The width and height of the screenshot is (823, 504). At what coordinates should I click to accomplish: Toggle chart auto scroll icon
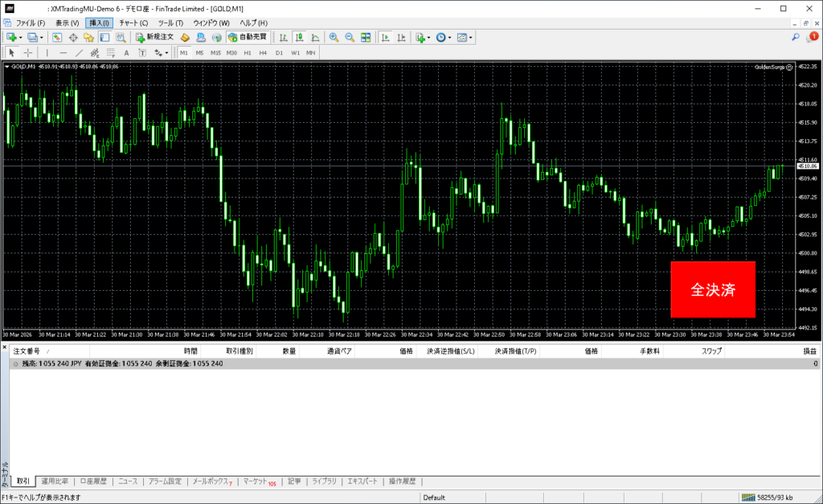(386, 37)
